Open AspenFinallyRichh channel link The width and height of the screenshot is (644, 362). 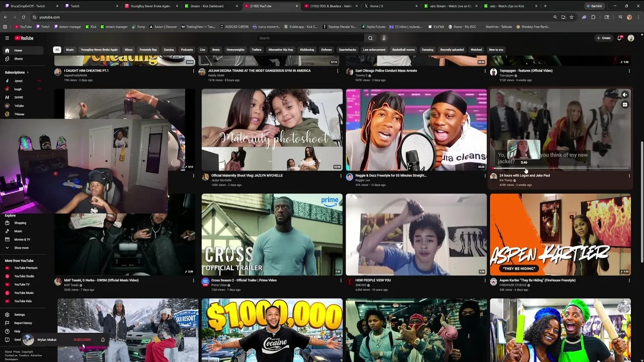pyautogui.click(x=75, y=75)
